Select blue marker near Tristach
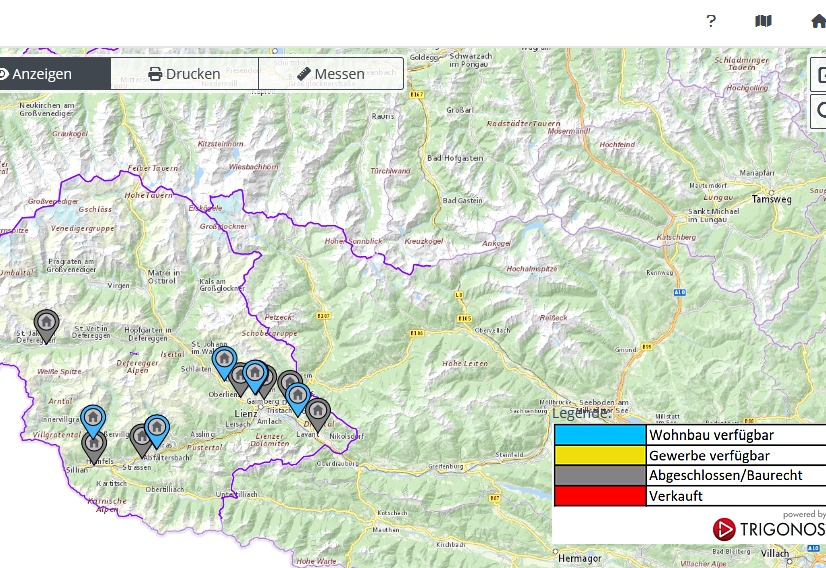The width and height of the screenshot is (826, 568). (297, 396)
